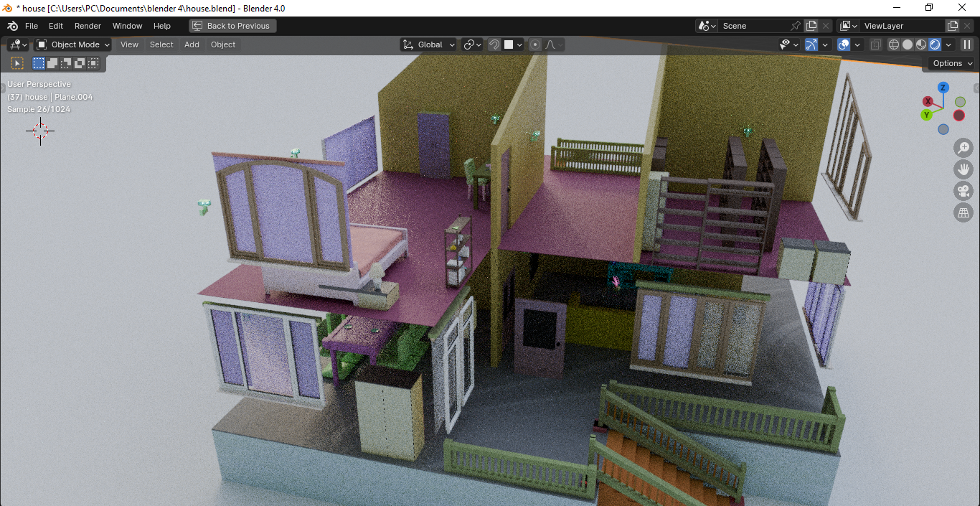Viewport: 980px width, 506px height.
Task: Toggle snapping magnet icon
Action: pos(494,44)
